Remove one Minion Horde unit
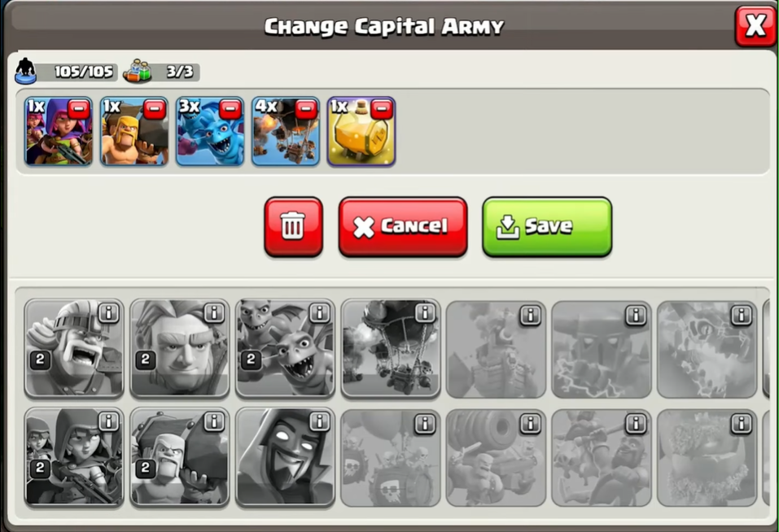779x532 pixels. pyautogui.click(x=230, y=108)
